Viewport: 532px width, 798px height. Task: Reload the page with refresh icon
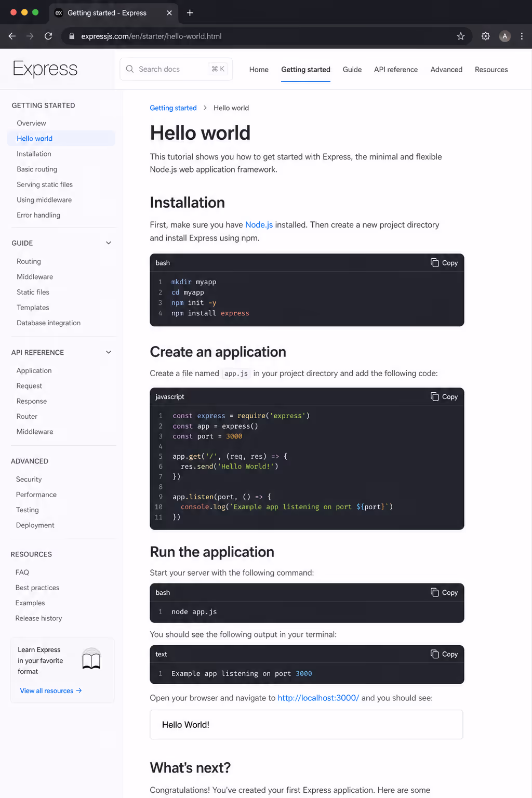point(48,36)
